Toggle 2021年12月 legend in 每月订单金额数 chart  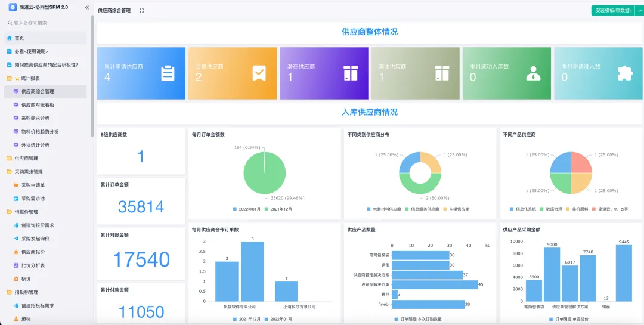pos(278,209)
